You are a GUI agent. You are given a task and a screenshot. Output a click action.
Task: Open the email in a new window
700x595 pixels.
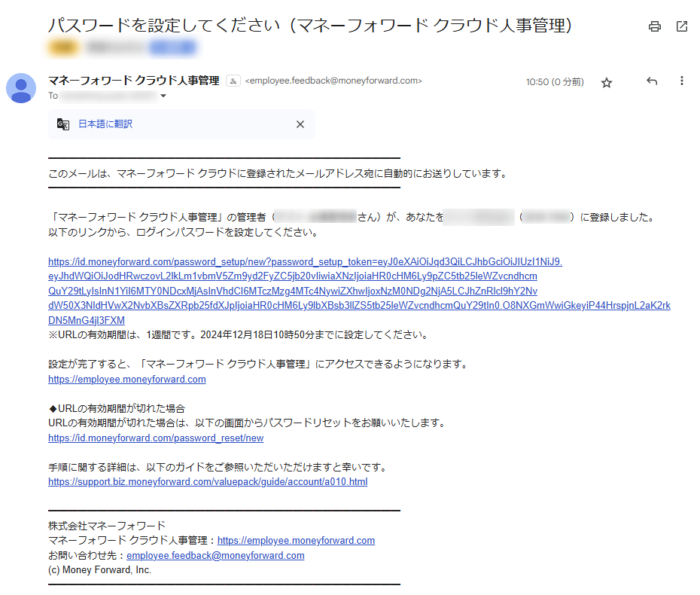(x=682, y=26)
